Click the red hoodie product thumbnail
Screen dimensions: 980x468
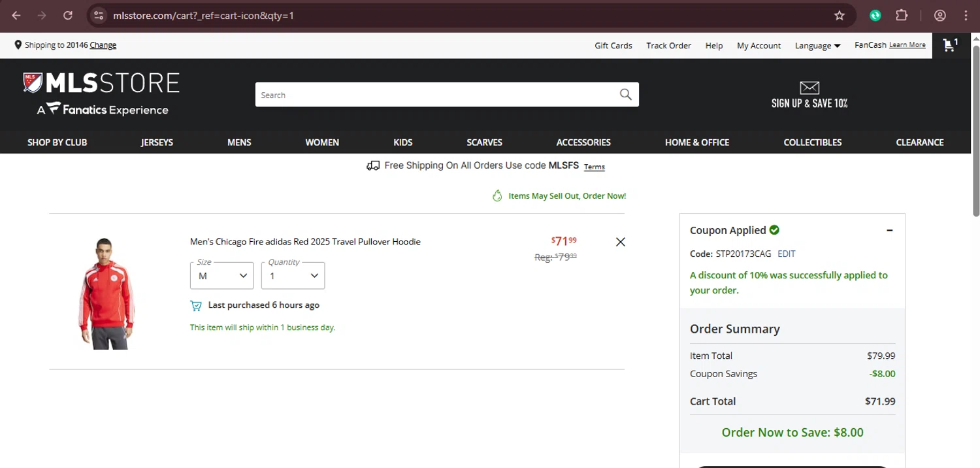point(106,293)
